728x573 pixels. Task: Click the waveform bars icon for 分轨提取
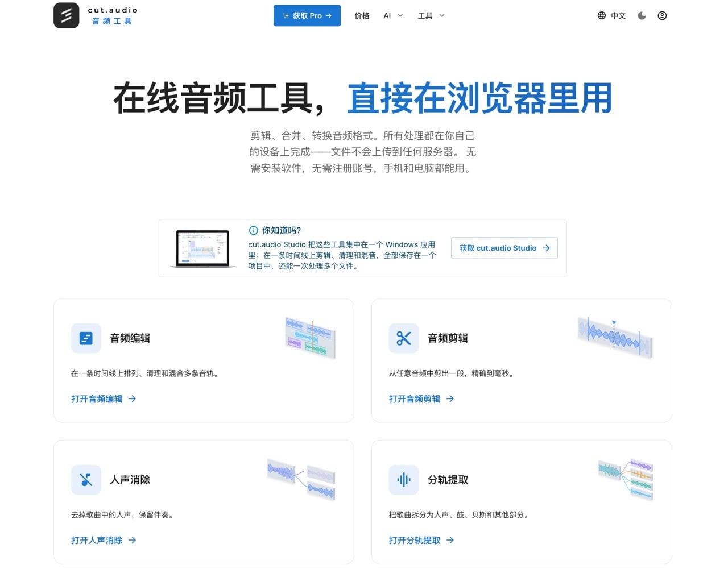click(404, 480)
